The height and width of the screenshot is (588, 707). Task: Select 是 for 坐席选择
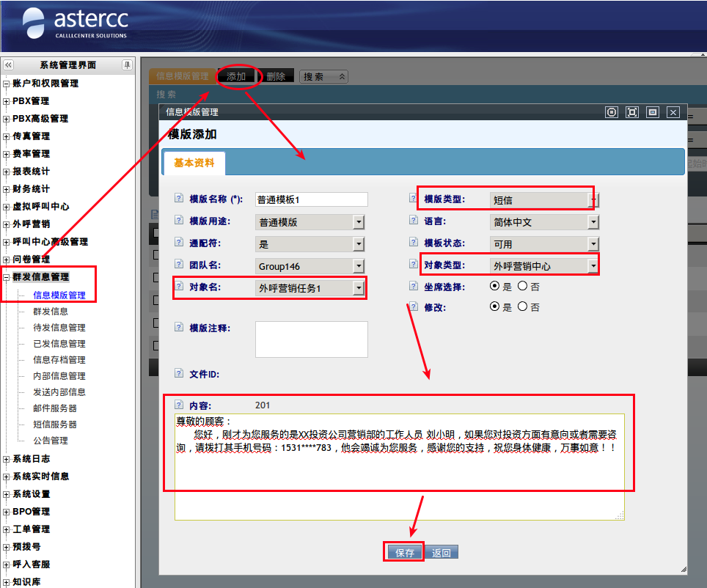[x=496, y=286]
